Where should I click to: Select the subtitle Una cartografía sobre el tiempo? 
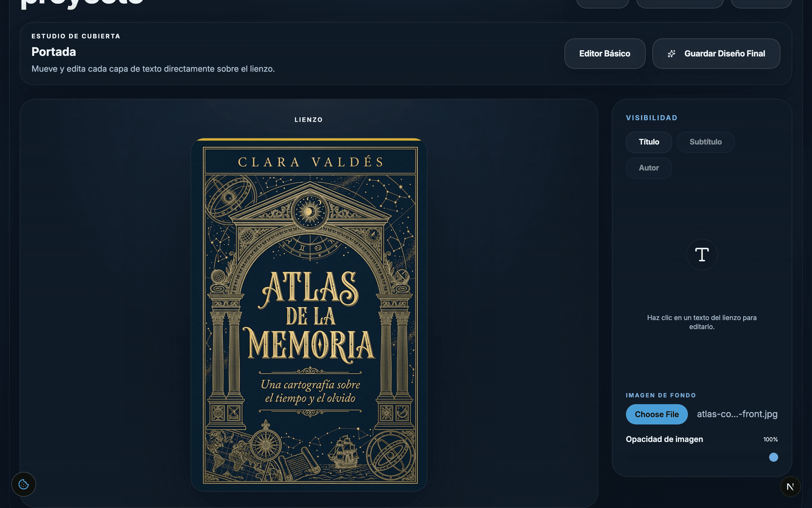tap(310, 391)
